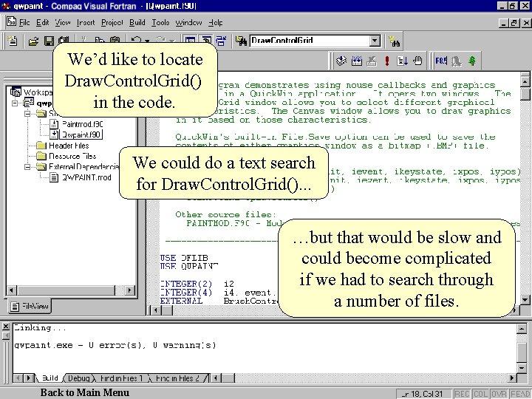
Task: Click the DrawControlGrid search text field
Action: coord(309,41)
